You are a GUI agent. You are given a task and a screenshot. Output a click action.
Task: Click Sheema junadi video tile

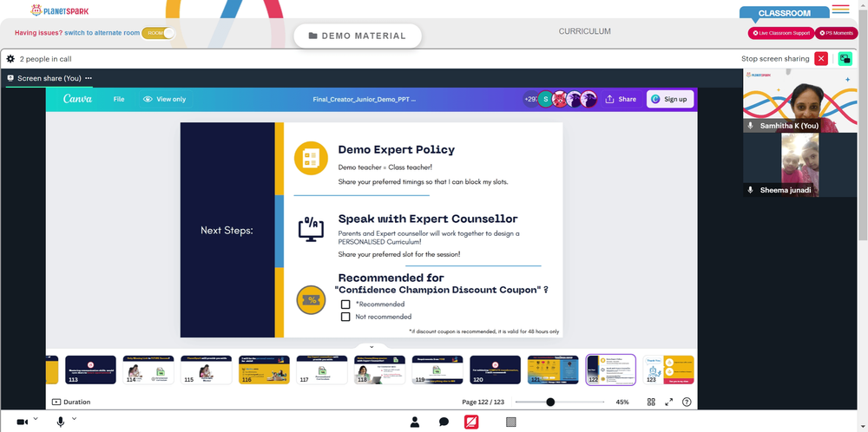(x=799, y=165)
